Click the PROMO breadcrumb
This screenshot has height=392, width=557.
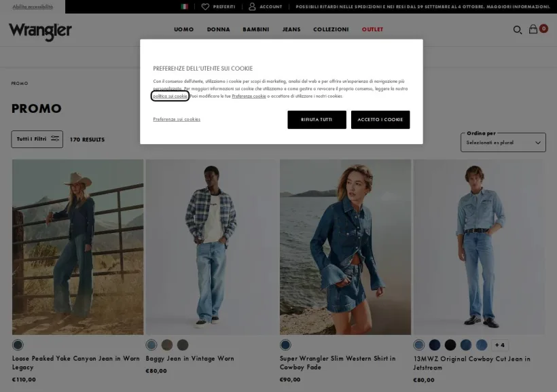[20, 83]
